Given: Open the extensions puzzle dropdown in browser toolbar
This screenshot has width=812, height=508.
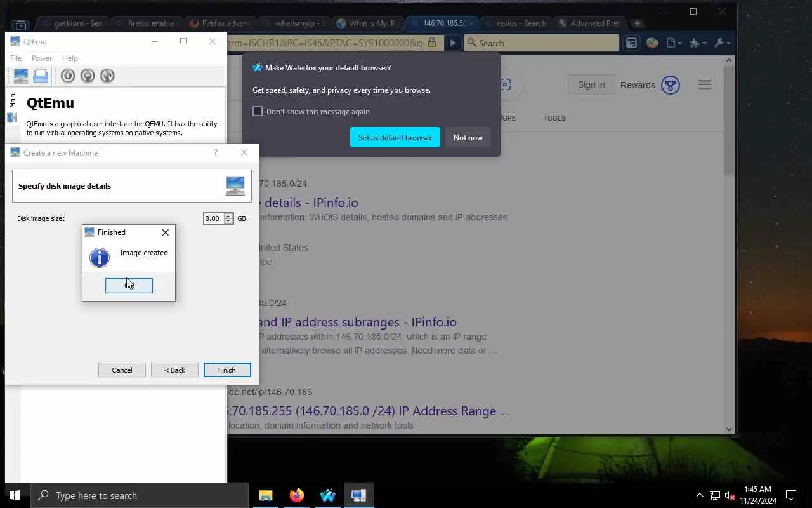Looking at the screenshot, I should [698, 43].
